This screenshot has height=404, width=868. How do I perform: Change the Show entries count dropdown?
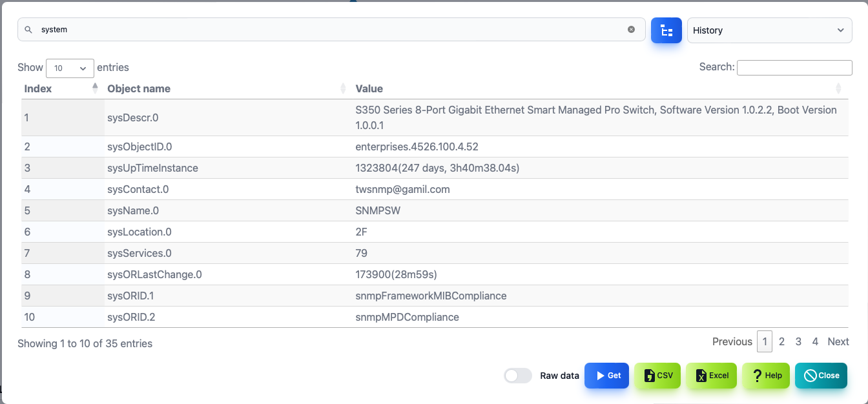point(70,68)
